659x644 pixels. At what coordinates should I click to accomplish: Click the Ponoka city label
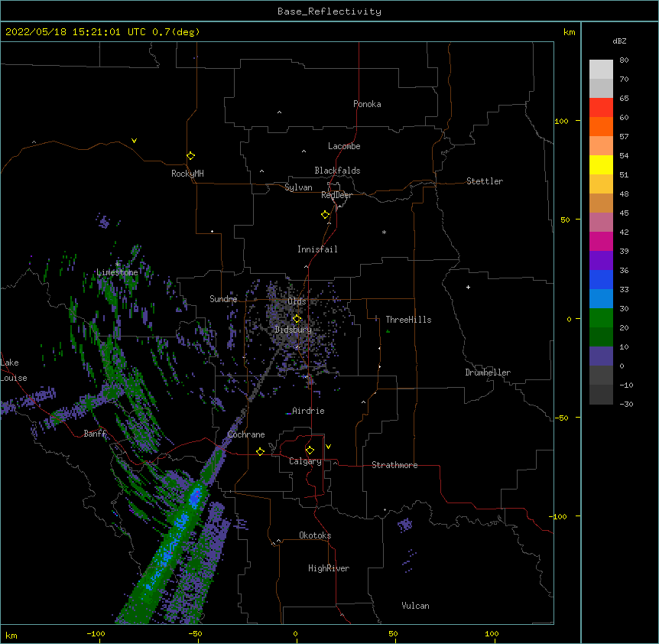click(367, 104)
